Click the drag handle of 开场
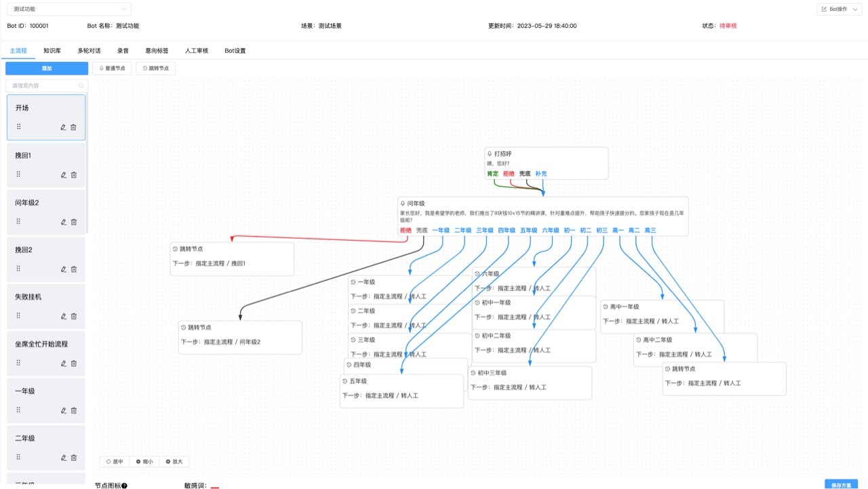Screen dimensions: 868x489 point(18,127)
